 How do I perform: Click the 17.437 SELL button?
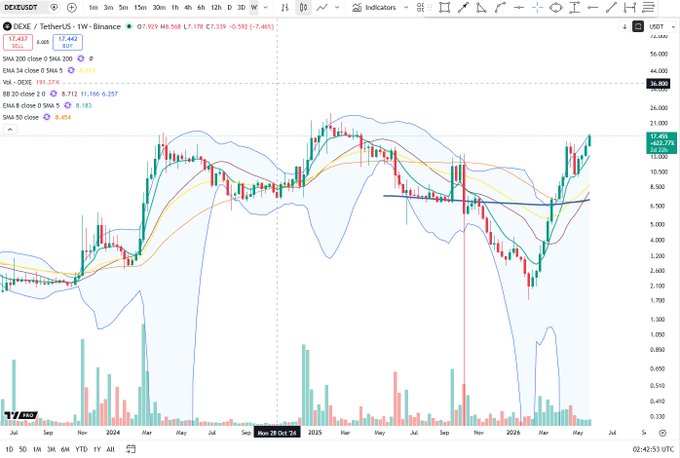tap(18, 42)
